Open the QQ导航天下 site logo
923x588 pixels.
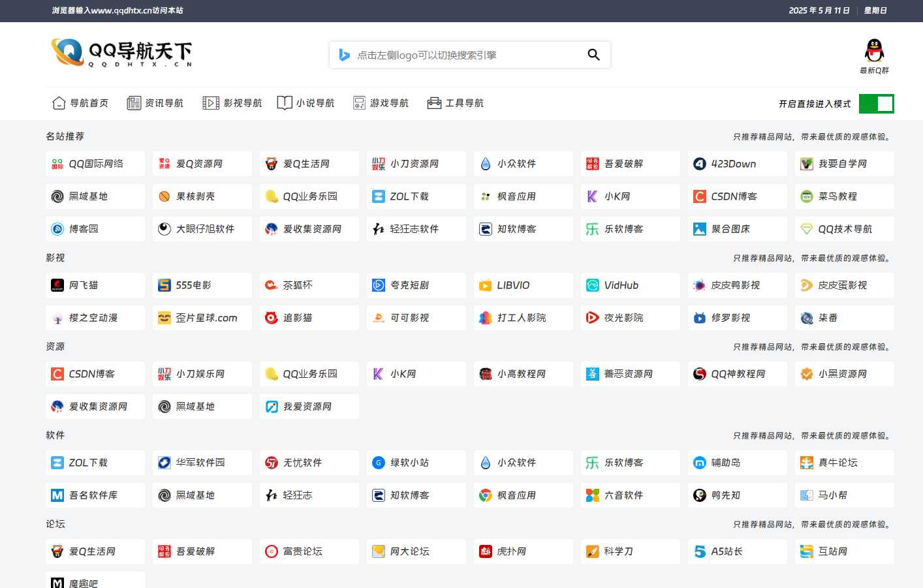(x=121, y=53)
